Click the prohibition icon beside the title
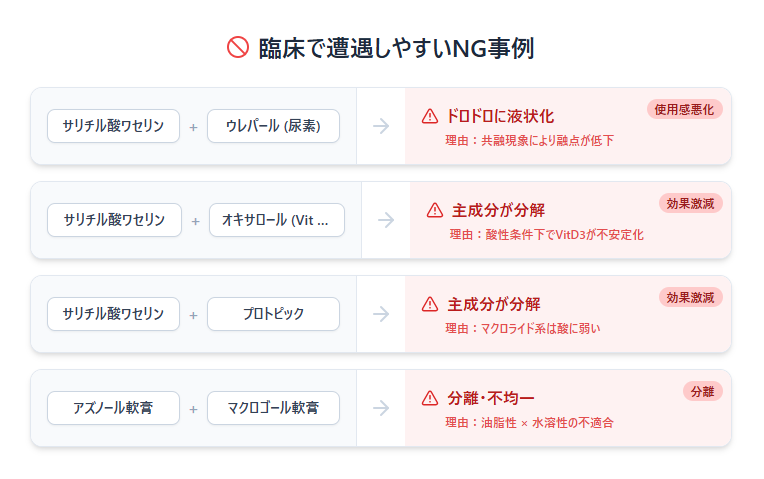764x479 pixels. (237, 48)
